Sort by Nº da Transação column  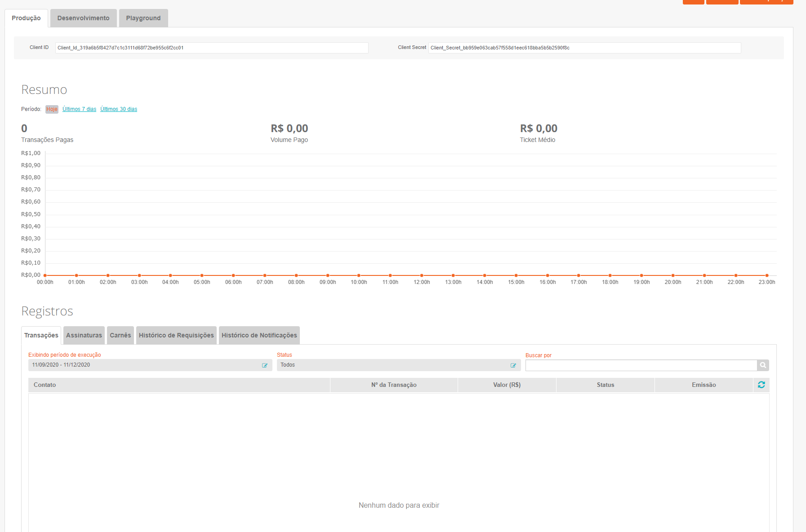coord(394,385)
